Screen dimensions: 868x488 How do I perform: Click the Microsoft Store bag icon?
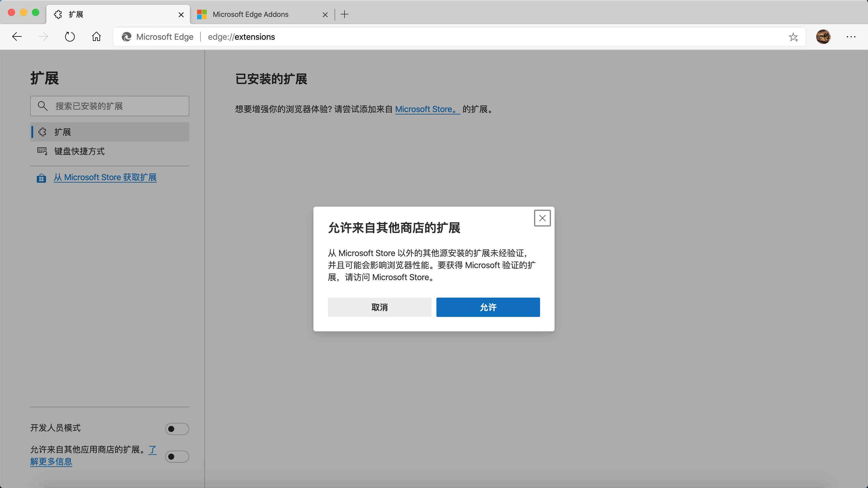pos(41,177)
